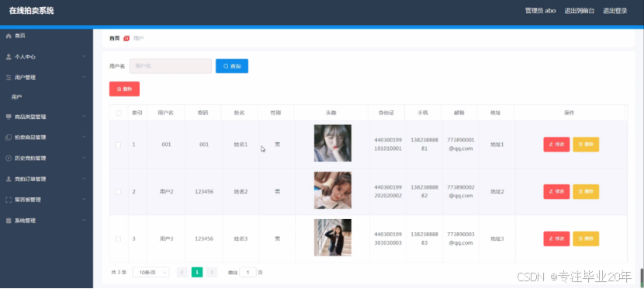644x289 pixels.
Task: Click the 用户名 search input field
Action: (171, 66)
